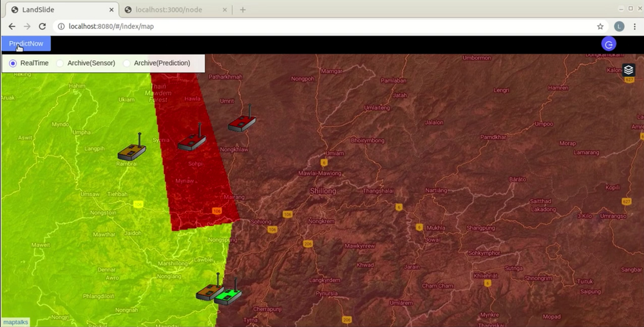
Task: Open the browser profile icon
Action: coord(619,26)
